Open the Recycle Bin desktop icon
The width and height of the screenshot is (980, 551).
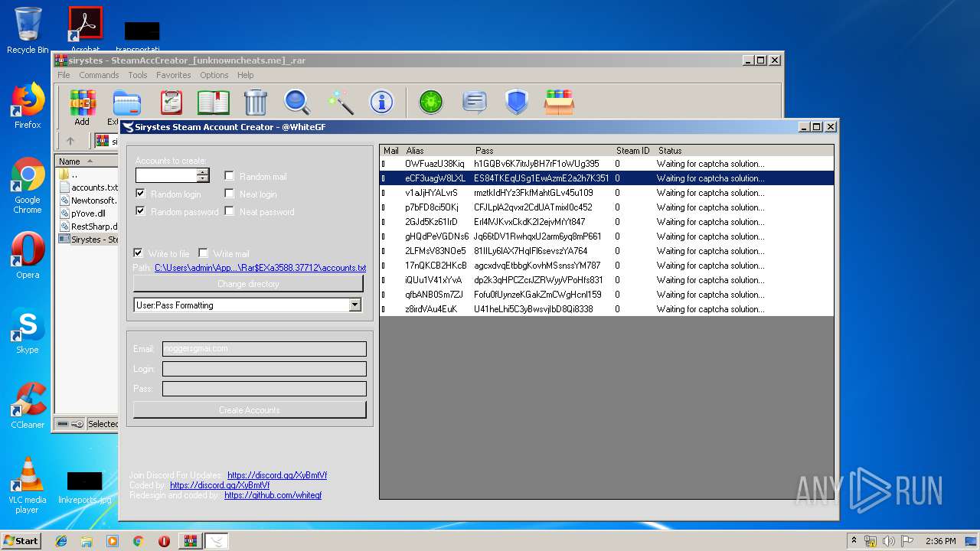point(28,31)
